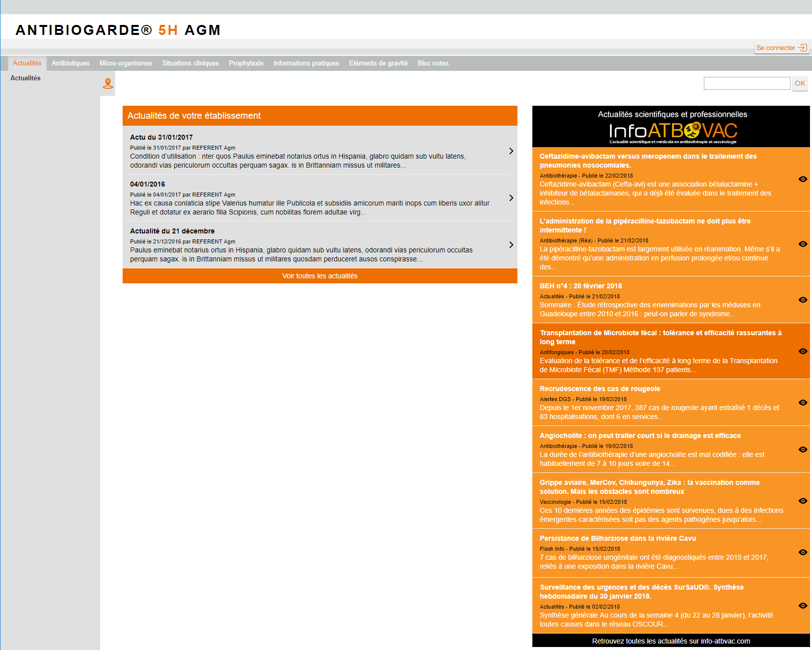Screen dimensions: 812x650
Task: Open the pipéracilline-tazobactam article title
Action: pos(645,225)
